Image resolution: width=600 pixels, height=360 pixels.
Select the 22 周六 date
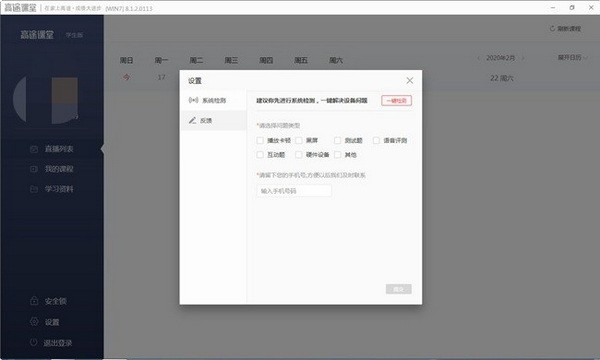[502, 78]
